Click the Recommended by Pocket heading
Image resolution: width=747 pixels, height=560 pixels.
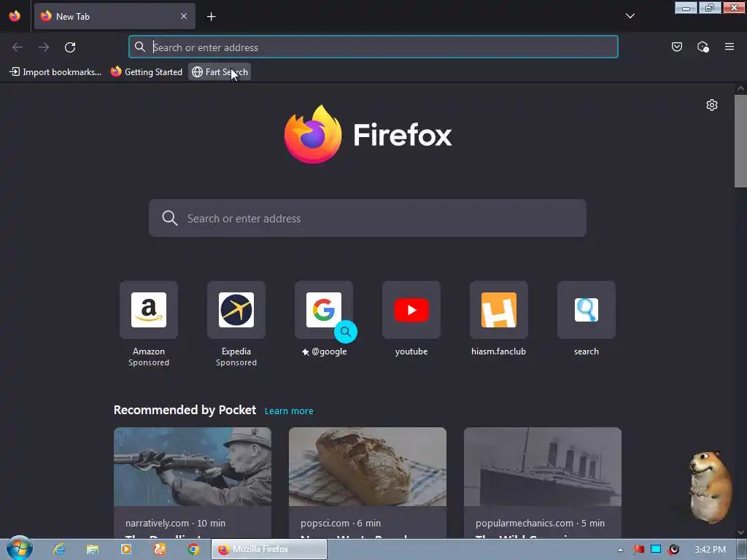(185, 410)
